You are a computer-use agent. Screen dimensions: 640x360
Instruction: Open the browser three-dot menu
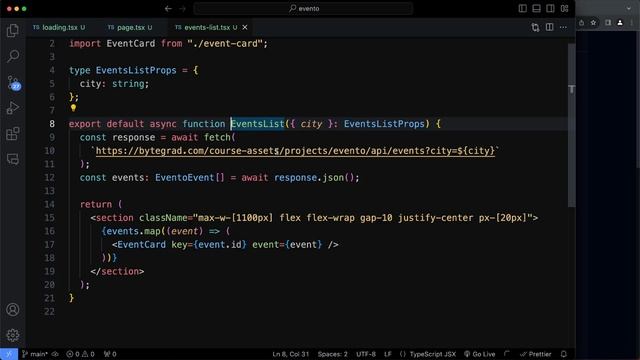pyautogui.click(x=632, y=23)
